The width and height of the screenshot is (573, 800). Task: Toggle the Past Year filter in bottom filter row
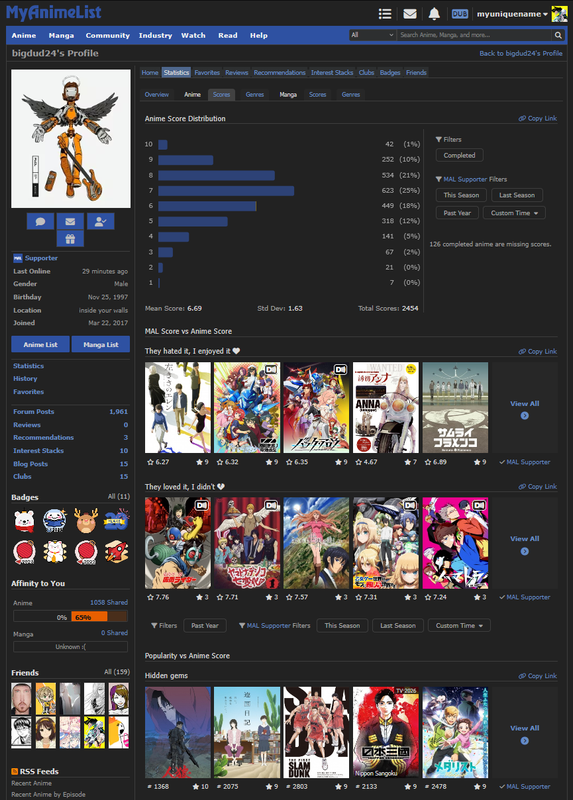tap(205, 626)
